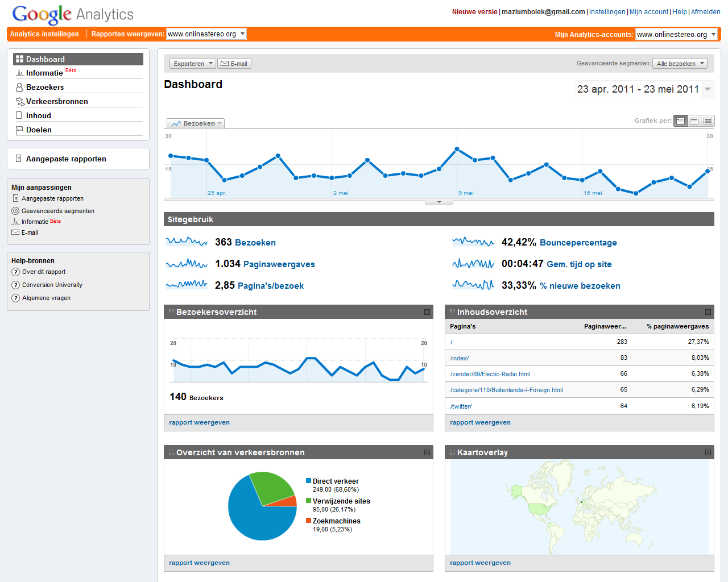Screen dimensions: 728x582
Task: Click the Mijn account link
Action: [x=649, y=12]
